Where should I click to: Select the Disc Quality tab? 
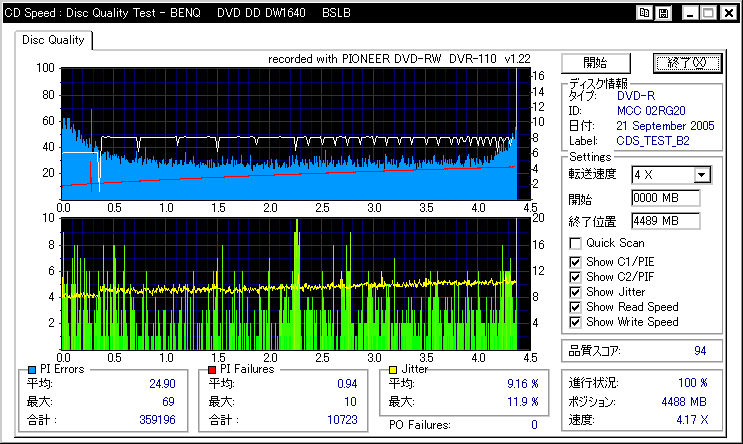click(x=55, y=40)
